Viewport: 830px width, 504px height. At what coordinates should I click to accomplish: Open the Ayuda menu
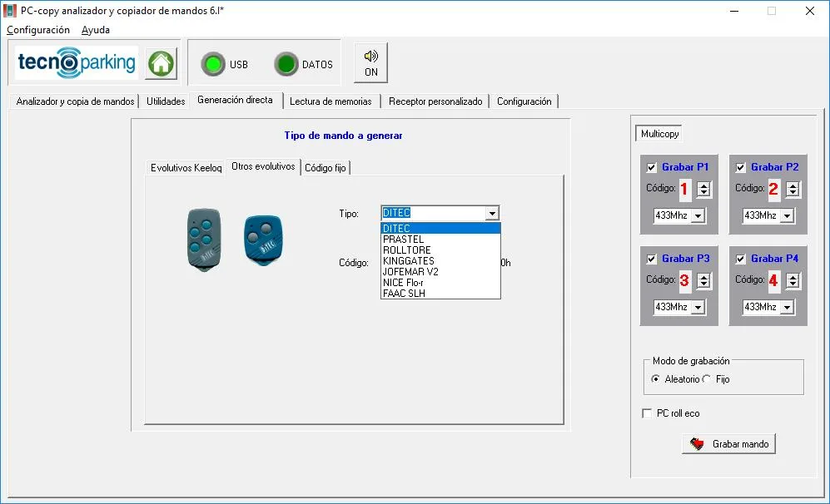click(x=95, y=30)
